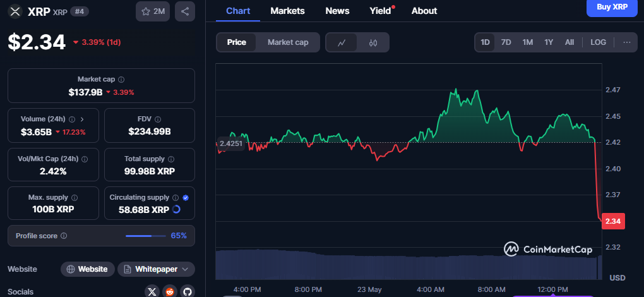
Task: Switch to line chart icon
Action: (342, 42)
